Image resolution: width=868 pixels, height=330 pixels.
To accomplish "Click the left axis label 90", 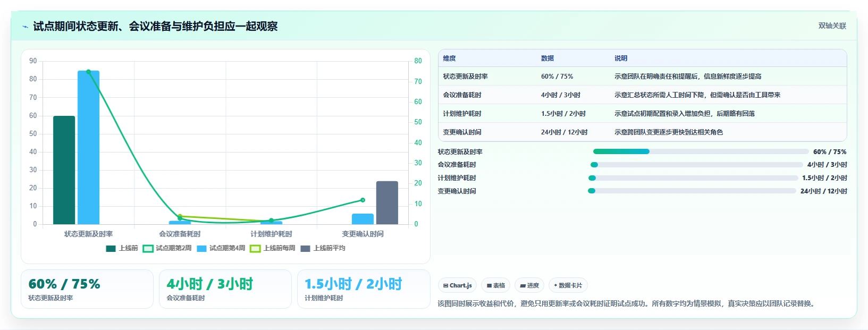I will coord(33,61).
